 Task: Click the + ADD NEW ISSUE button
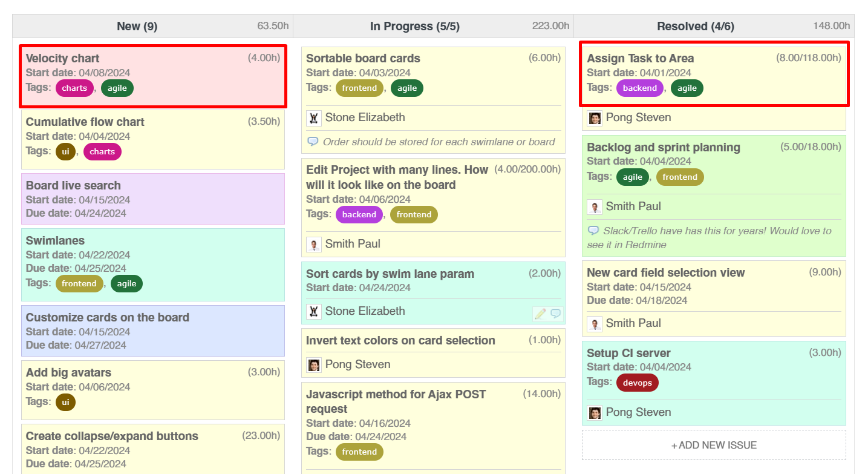(714, 445)
